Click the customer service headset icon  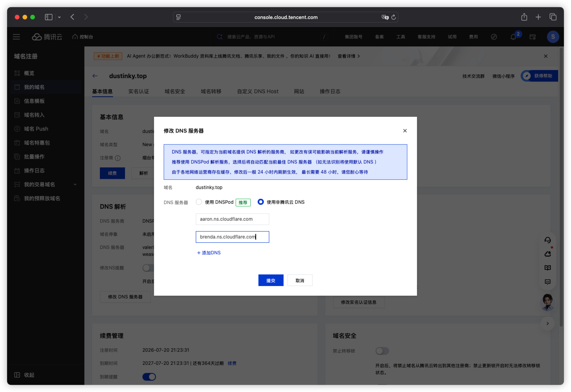coord(548,240)
